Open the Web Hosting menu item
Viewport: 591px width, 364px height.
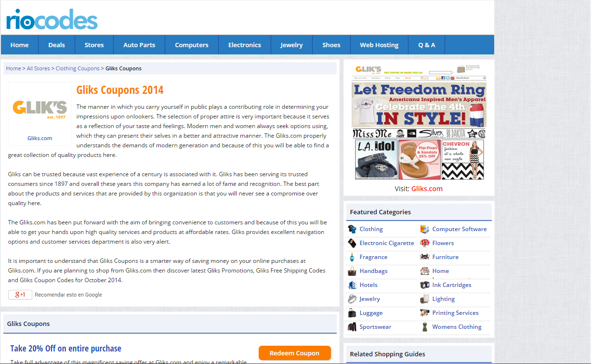379,45
